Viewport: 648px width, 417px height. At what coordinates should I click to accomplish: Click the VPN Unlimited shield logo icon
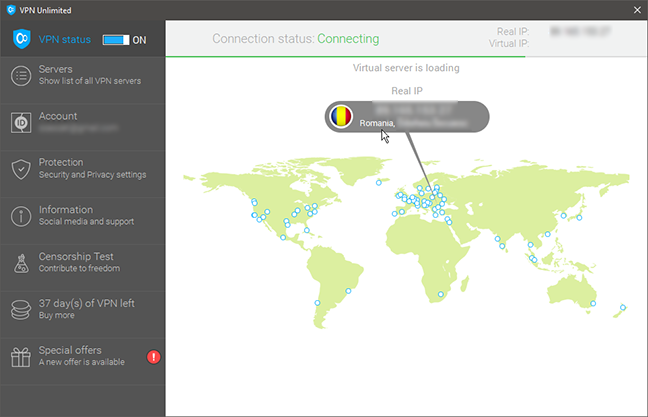point(21,39)
